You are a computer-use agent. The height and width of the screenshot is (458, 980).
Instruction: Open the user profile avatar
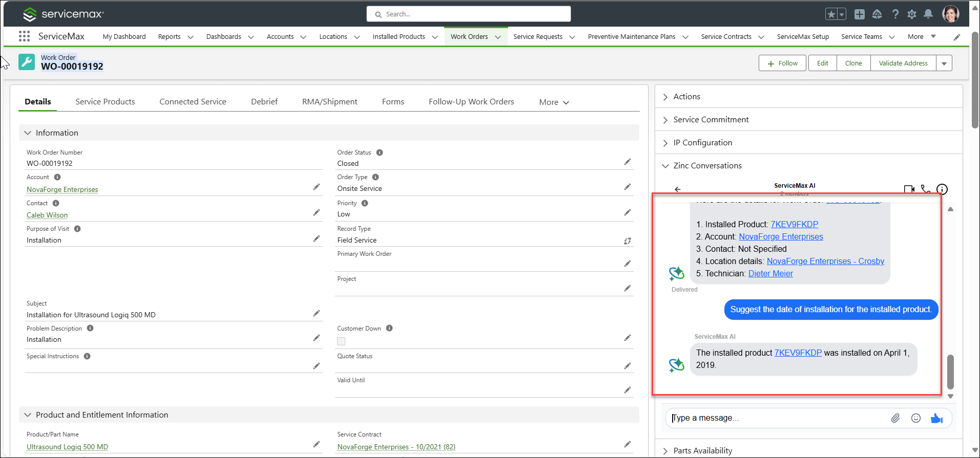click(951, 14)
